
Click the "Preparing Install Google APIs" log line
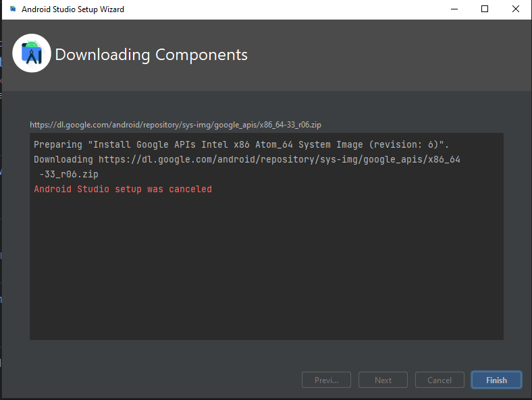coord(241,145)
